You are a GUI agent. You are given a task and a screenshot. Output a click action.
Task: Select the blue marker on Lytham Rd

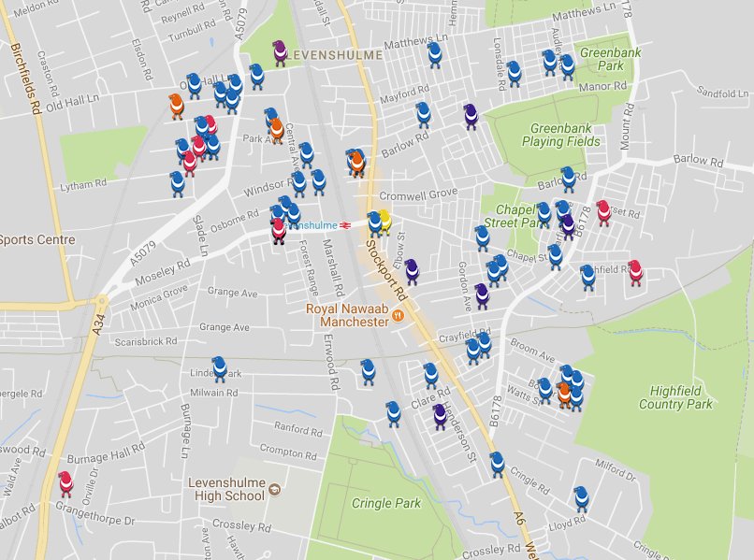click(178, 184)
